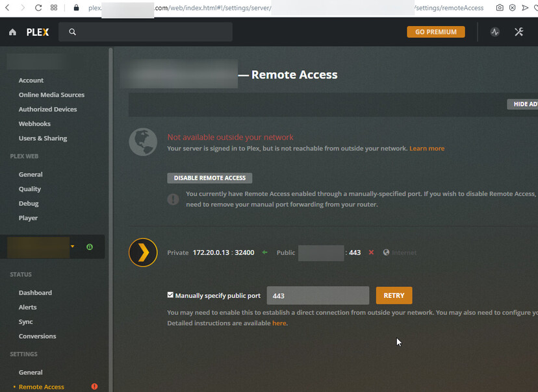The width and height of the screenshot is (538, 392).
Task: Open the Dashboard status page
Action: [x=35, y=293]
